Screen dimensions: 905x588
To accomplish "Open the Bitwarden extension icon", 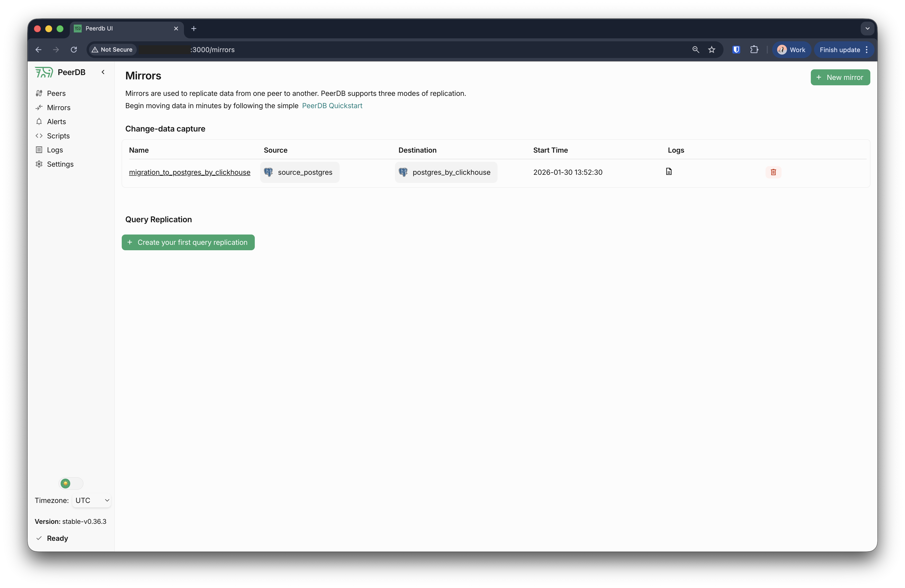I will (736, 50).
